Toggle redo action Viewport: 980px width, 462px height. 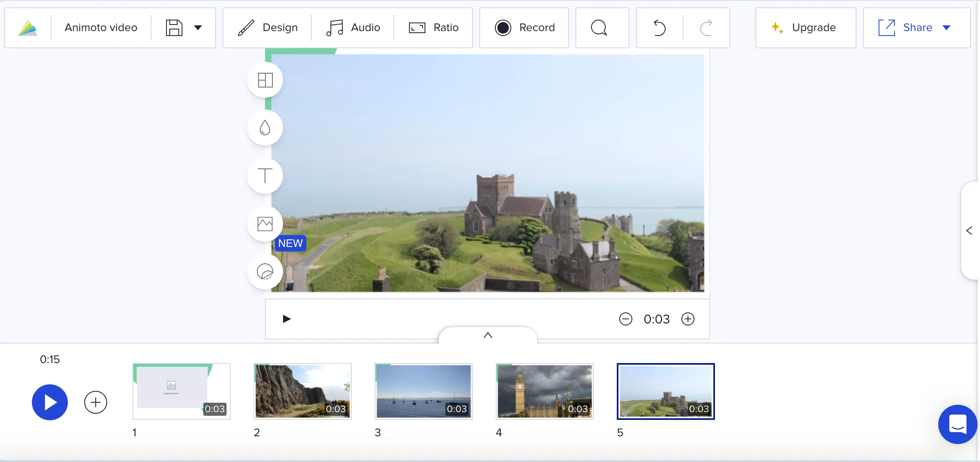[705, 27]
